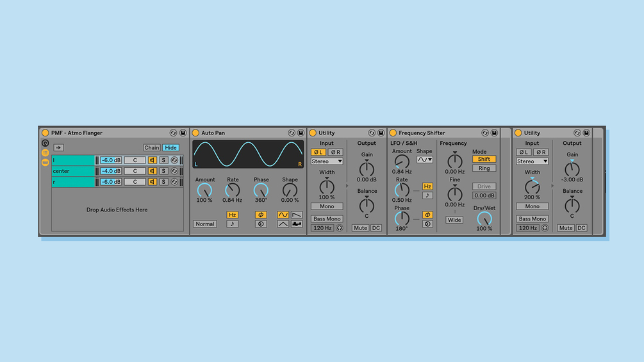Screen dimensions: 644x362
Task: Choose triangle waveform in Auto Pan
Action: pos(283,224)
